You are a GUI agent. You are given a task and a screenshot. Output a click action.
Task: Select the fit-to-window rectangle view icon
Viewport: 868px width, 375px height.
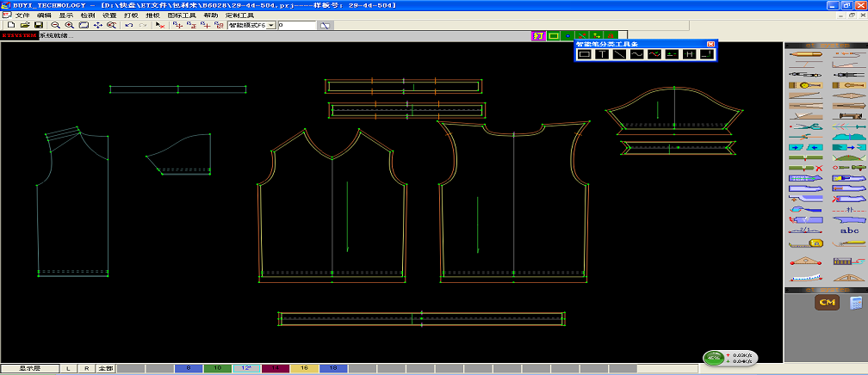tap(84, 25)
